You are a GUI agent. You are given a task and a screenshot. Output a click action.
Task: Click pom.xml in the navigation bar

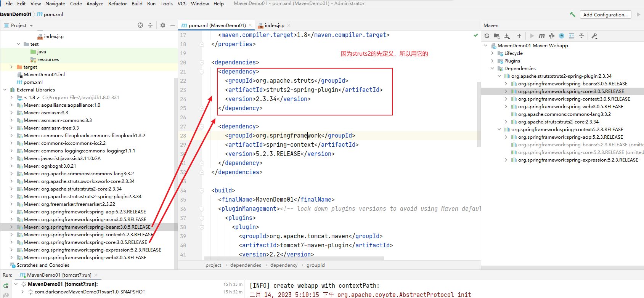pos(50,14)
